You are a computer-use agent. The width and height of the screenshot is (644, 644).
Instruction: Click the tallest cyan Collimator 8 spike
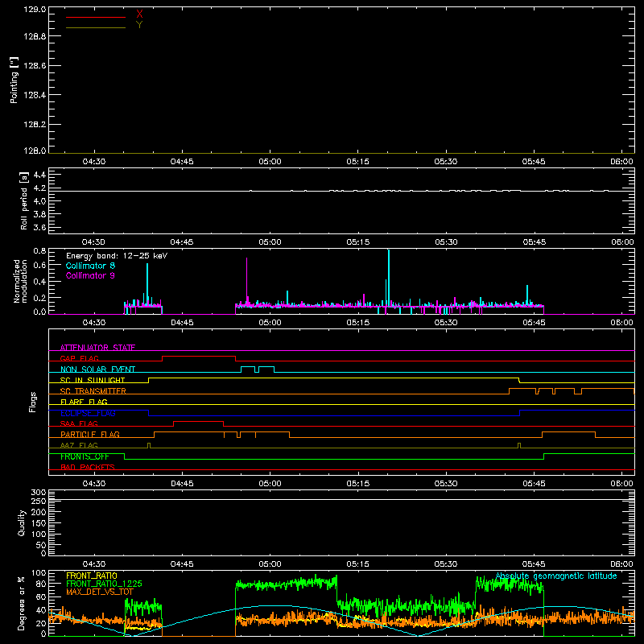click(x=389, y=277)
